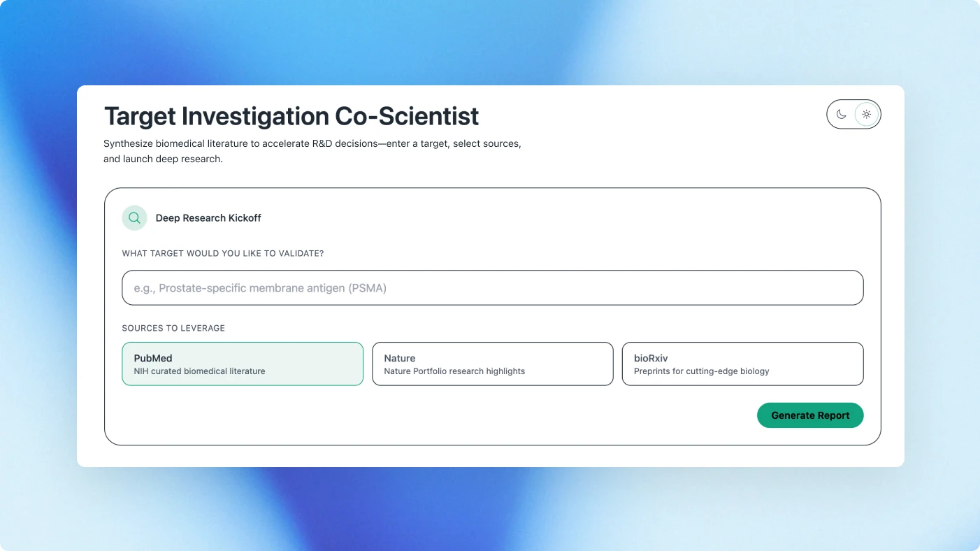Click the sun icon to keep light theme
Screen dimensions: 980x551
click(x=866, y=114)
